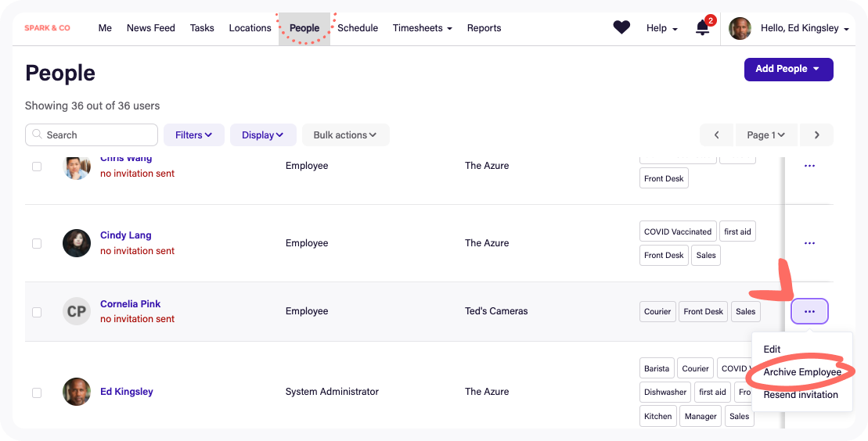This screenshot has width=868, height=441.
Task: Expand the Filters dropdown
Action: (x=193, y=135)
